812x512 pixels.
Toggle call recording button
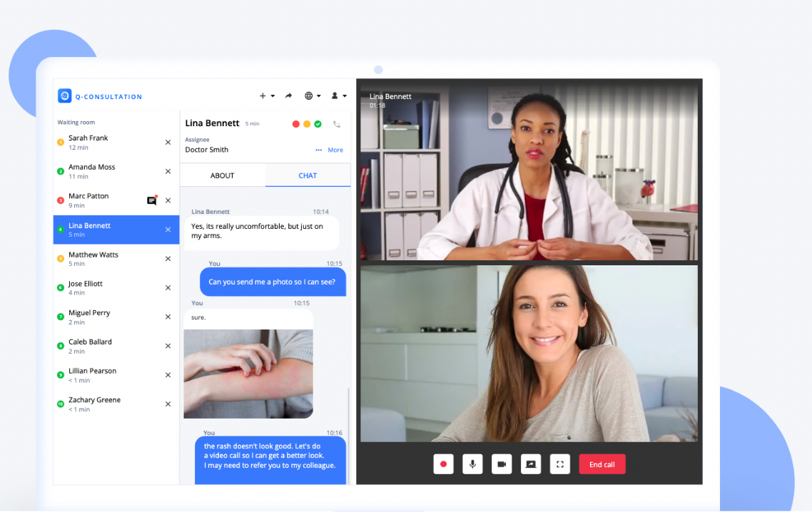tap(443, 464)
